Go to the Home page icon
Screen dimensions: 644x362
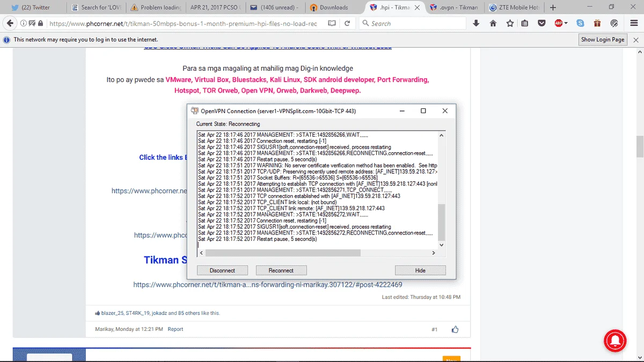(493, 24)
